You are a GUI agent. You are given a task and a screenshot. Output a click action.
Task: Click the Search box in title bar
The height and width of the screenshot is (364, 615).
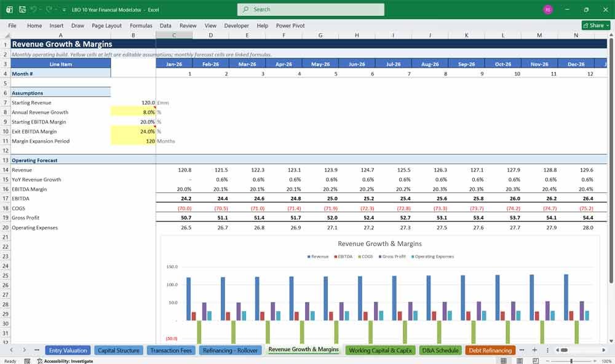point(311,9)
